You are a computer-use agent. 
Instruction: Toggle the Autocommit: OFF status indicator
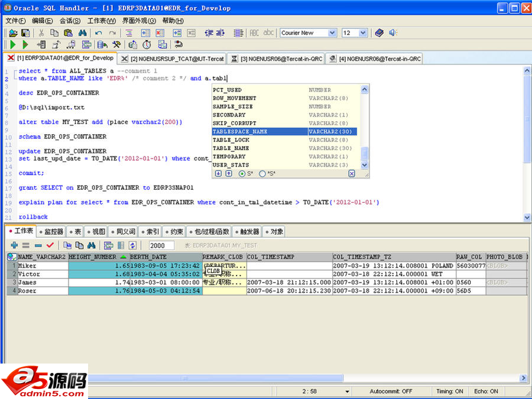(391, 391)
